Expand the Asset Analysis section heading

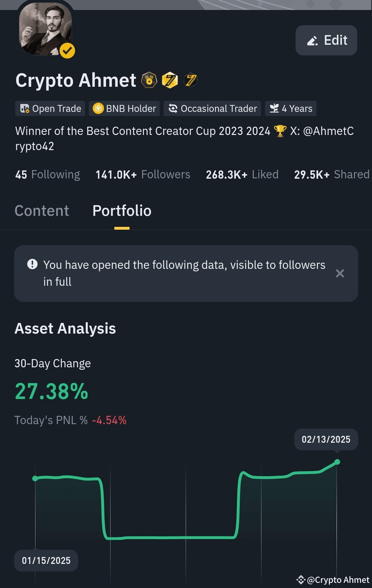click(65, 328)
